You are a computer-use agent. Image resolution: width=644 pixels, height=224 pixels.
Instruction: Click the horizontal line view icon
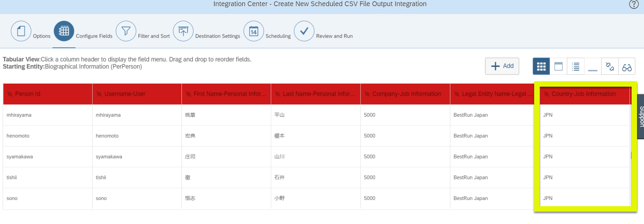coord(592,66)
